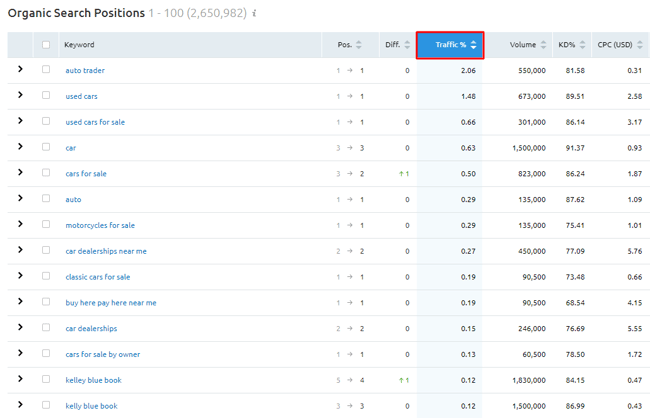Sort by the KD% column arrows
Screen dimensions: 650x418
(x=582, y=45)
